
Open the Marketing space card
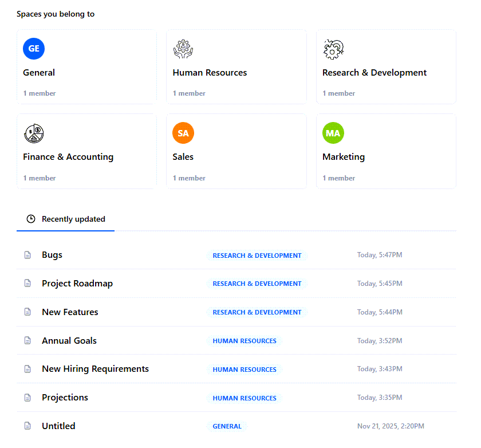(386, 151)
